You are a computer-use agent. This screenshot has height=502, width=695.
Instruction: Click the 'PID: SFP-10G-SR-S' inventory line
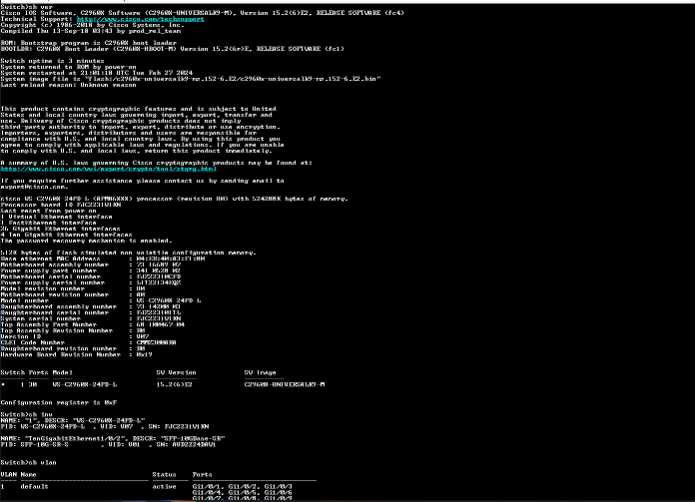tap(108, 444)
